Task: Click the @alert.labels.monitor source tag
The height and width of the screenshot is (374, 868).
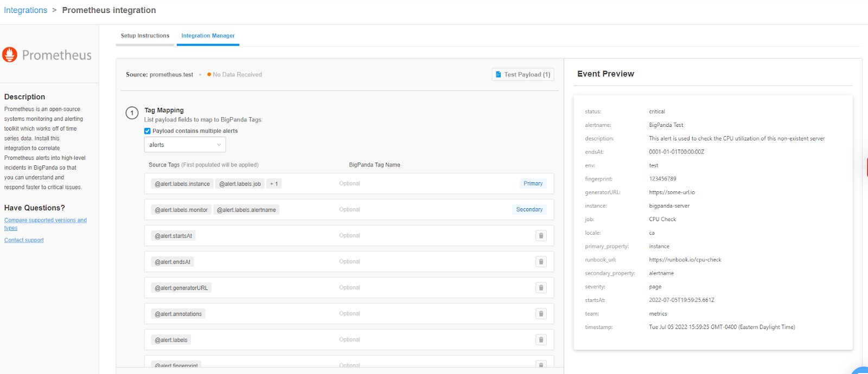Action: tap(181, 210)
